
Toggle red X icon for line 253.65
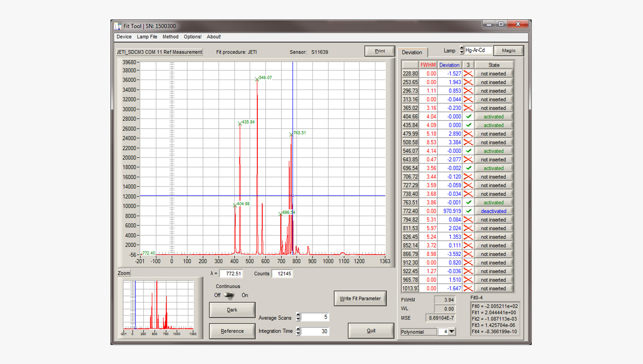point(468,82)
